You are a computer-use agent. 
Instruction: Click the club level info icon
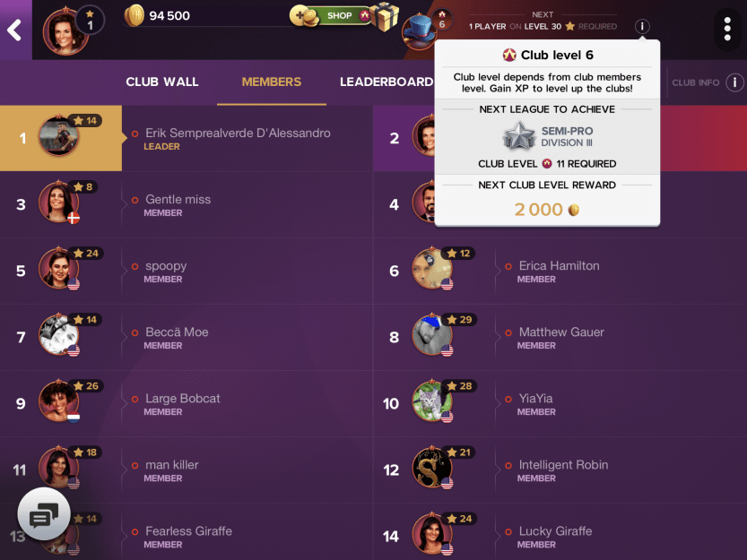pos(642,26)
